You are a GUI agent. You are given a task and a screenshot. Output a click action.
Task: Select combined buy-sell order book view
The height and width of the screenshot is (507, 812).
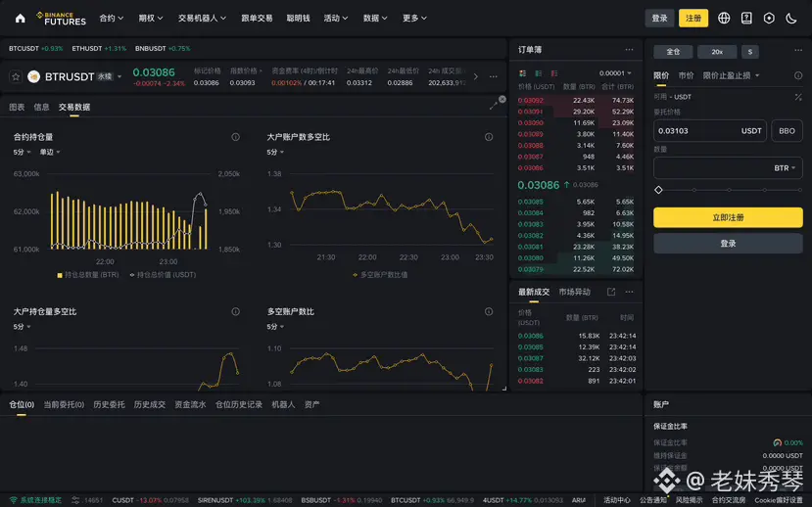(x=522, y=73)
